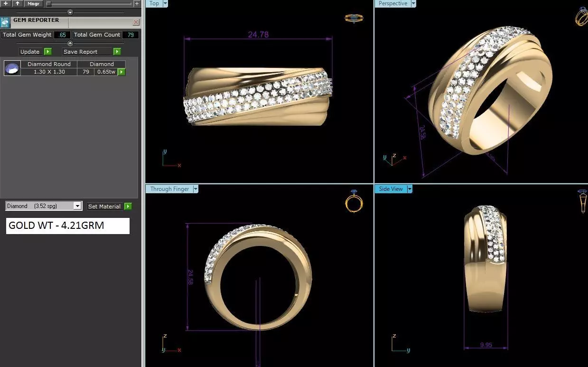This screenshot has height=367, width=588.
Task: Click the 9.95 dimension in Side View
Action: click(x=486, y=345)
